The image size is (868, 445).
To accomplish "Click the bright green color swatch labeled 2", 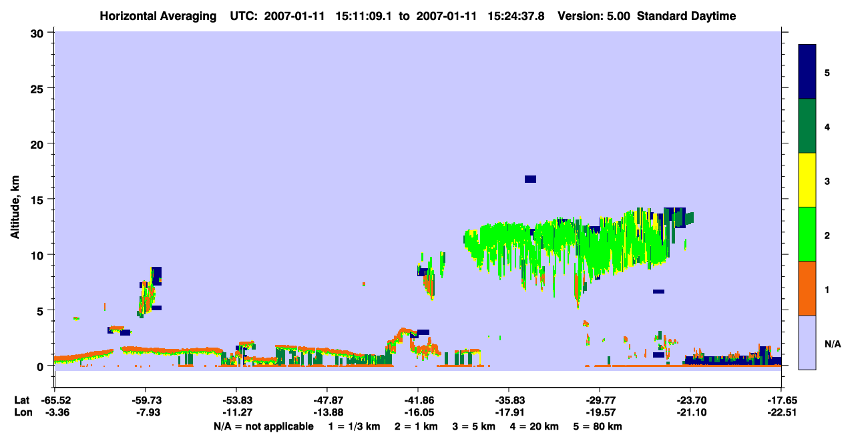I will [x=807, y=234].
